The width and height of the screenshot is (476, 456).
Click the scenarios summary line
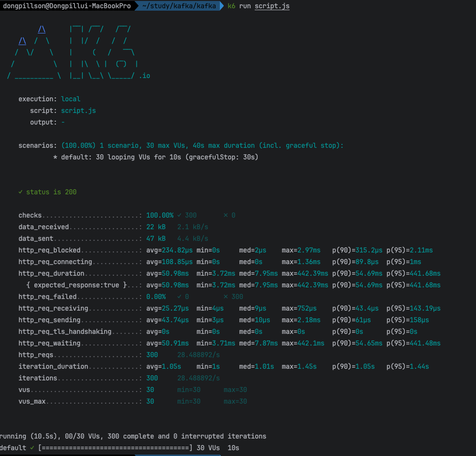point(181,145)
